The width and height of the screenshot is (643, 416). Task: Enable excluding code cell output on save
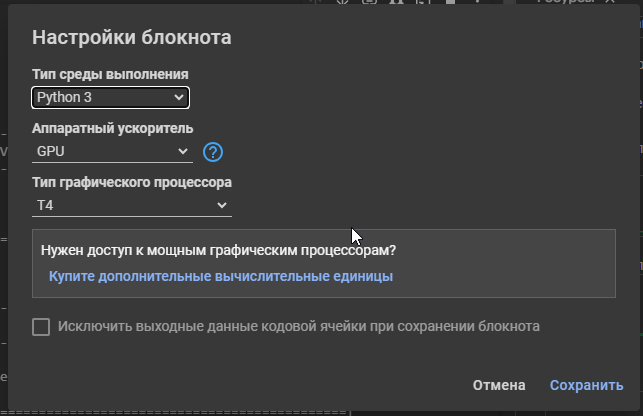pos(41,327)
